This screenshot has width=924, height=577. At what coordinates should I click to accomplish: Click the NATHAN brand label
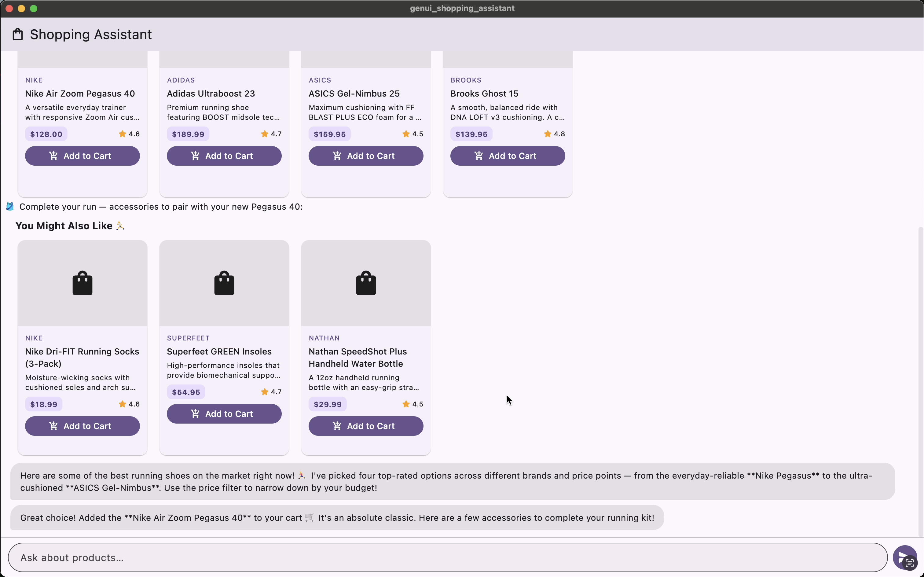pyautogui.click(x=324, y=338)
